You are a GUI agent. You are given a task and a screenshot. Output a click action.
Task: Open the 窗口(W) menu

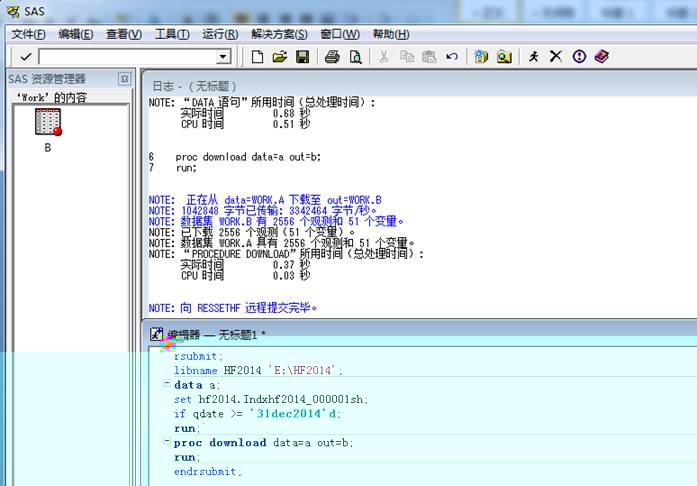click(x=340, y=34)
